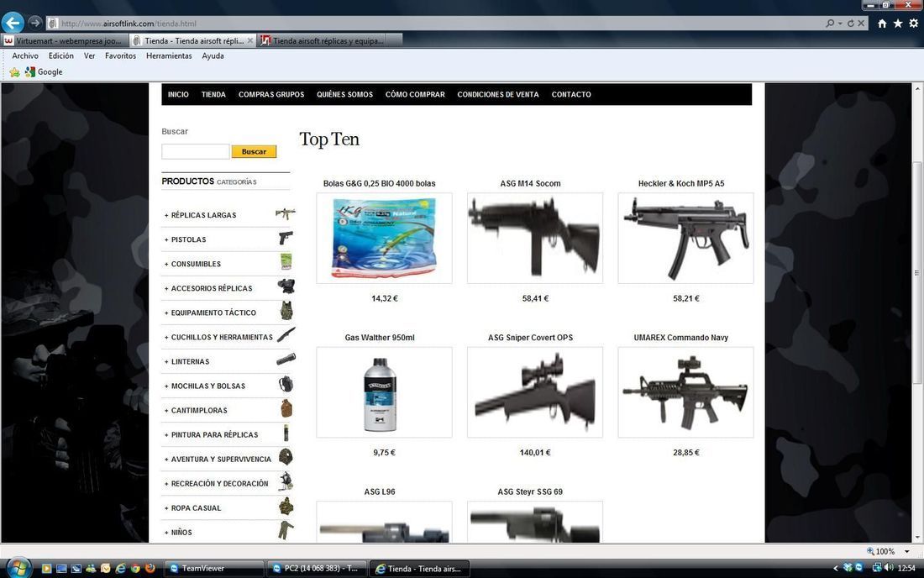Click the scope icon beside Accesorios Réplicas
924x578 pixels.
click(x=286, y=286)
